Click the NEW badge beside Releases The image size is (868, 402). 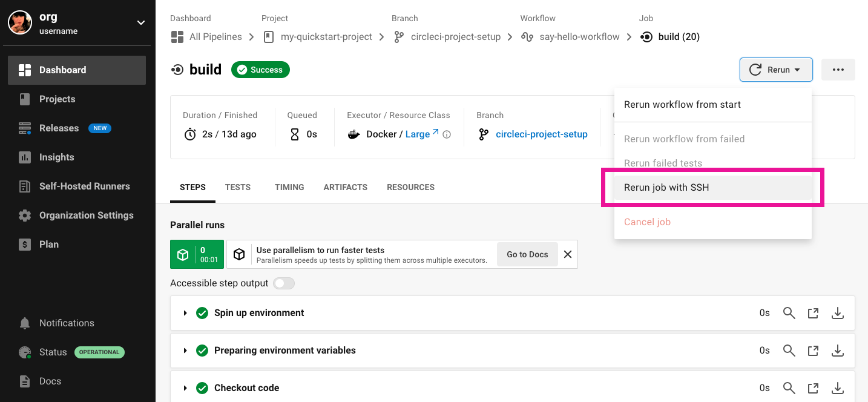[x=100, y=128]
